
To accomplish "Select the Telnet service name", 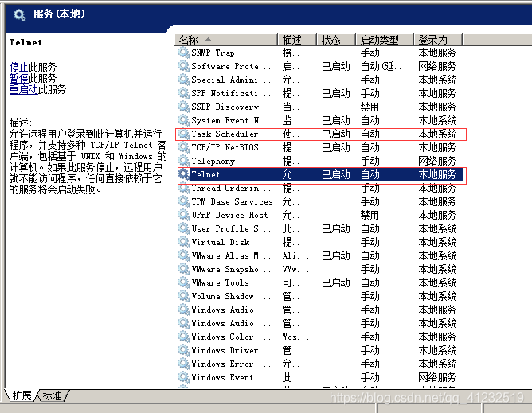I will [x=205, y=174].
